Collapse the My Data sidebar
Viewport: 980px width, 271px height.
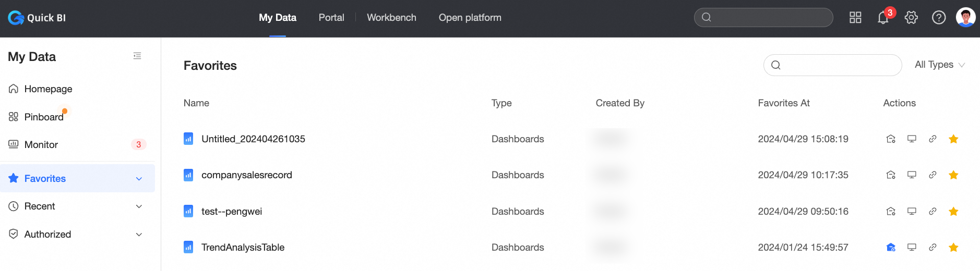(137, 56)
